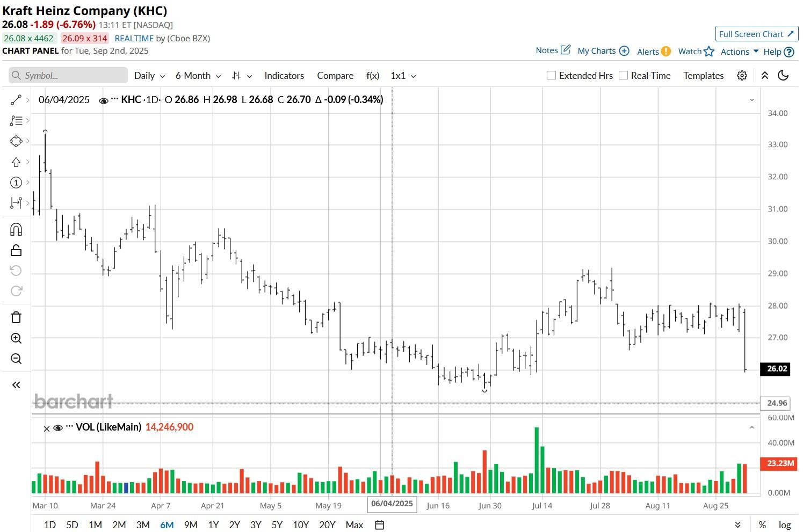Select the Max time range
This screenshot has width=803, height=532.
coord(354,524)
